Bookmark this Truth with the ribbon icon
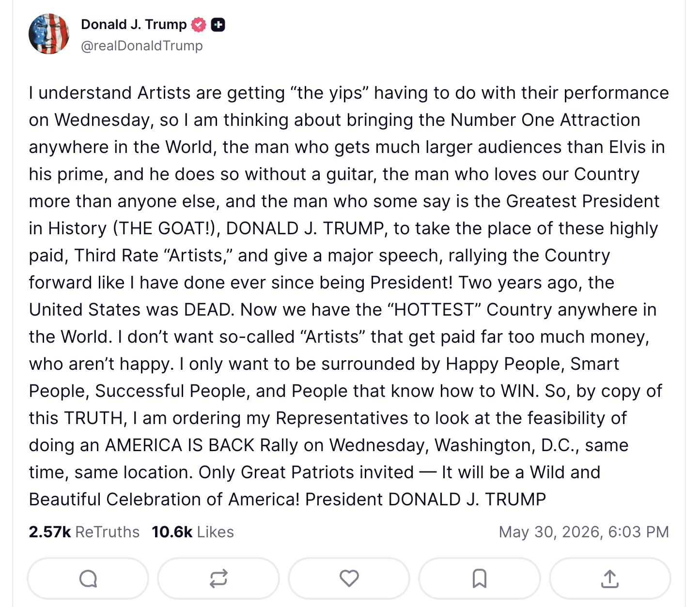Image resolution: width=700 pixels, height=607 pixels. pyautogui.click(x=480, y=578)
